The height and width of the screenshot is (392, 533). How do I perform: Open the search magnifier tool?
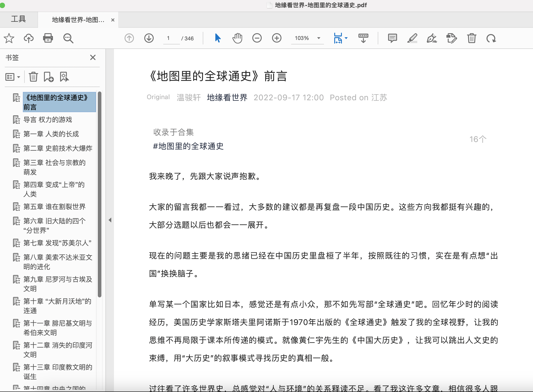click(68, 38)
